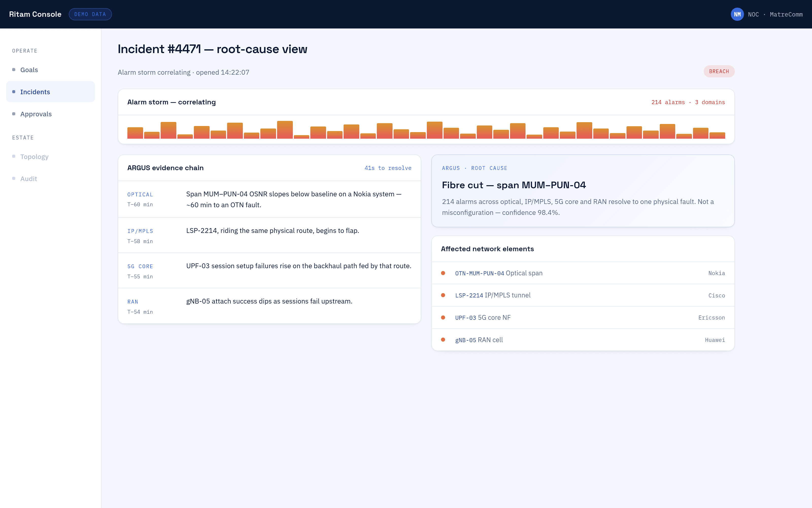Click the status dot beside UPF-03
Viewport: 812px width, 508px height.
(x=443, y=317)
